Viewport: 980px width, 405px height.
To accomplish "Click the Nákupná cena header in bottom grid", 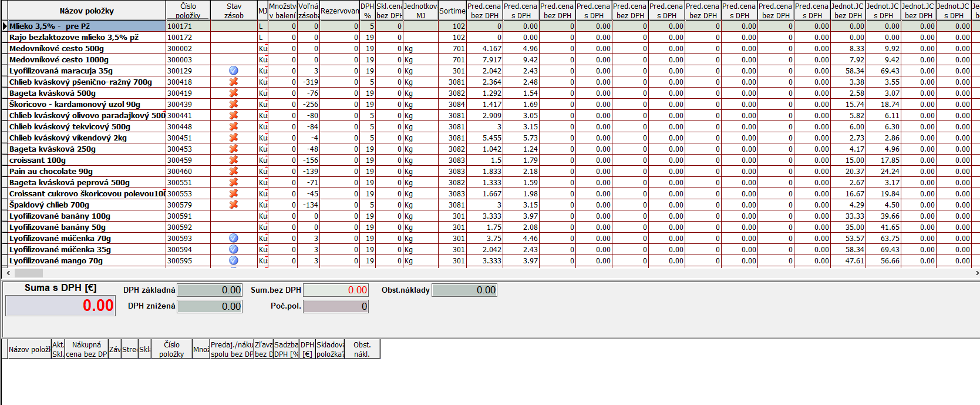I will 86,349.
